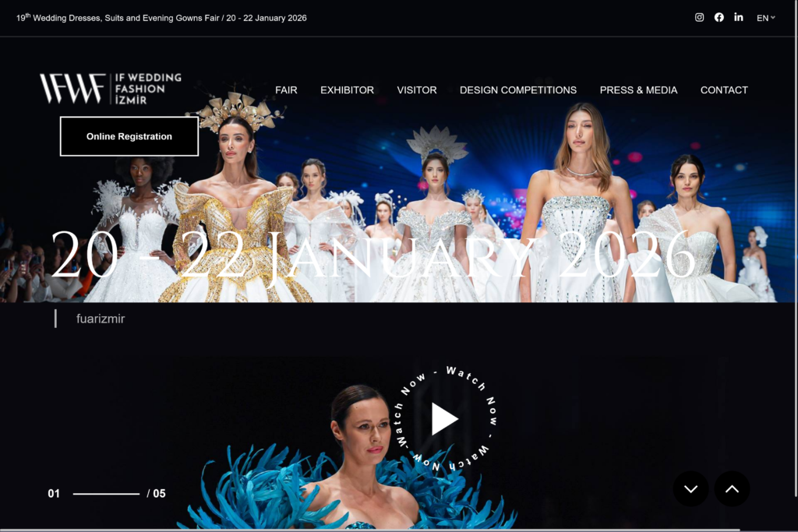Open the LinkedIn social icon
Image resolution: width=798 pixels, height=532 pixels.
pyautogui.click(x=739, y=17)
